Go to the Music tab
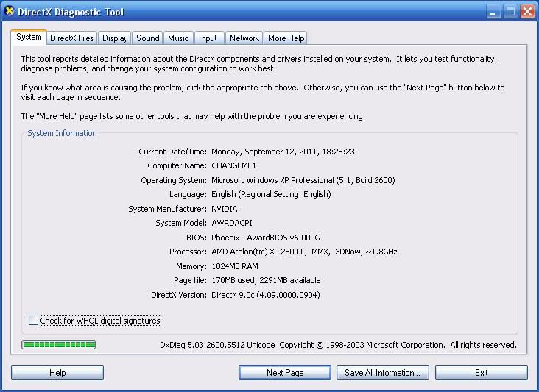The height and width of the screenshot is (392, 539). pos(178,38)
